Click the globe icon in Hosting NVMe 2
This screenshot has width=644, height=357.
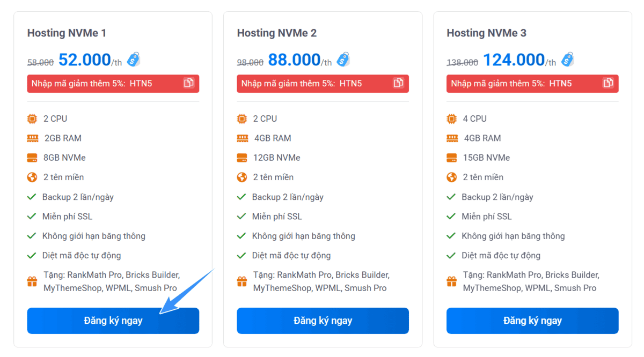click(x=242, y=177)
